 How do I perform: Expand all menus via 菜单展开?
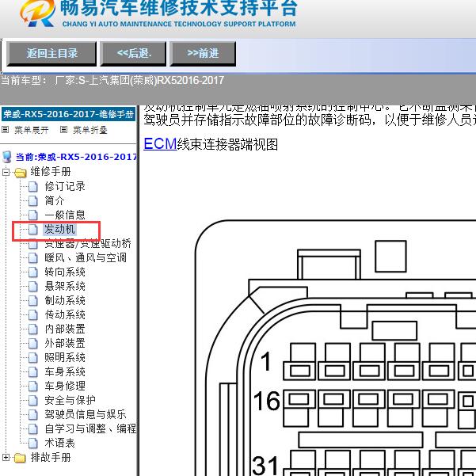click(31, 130)
